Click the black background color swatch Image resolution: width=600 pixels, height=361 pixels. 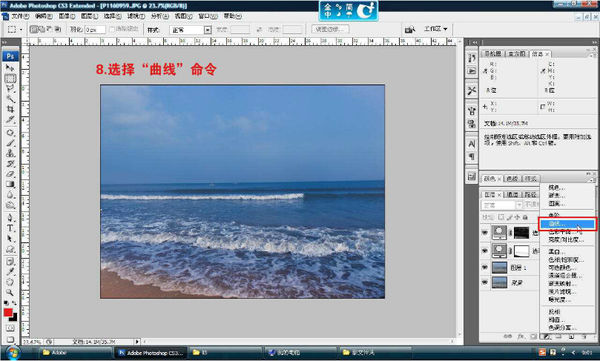coord(13,317)
